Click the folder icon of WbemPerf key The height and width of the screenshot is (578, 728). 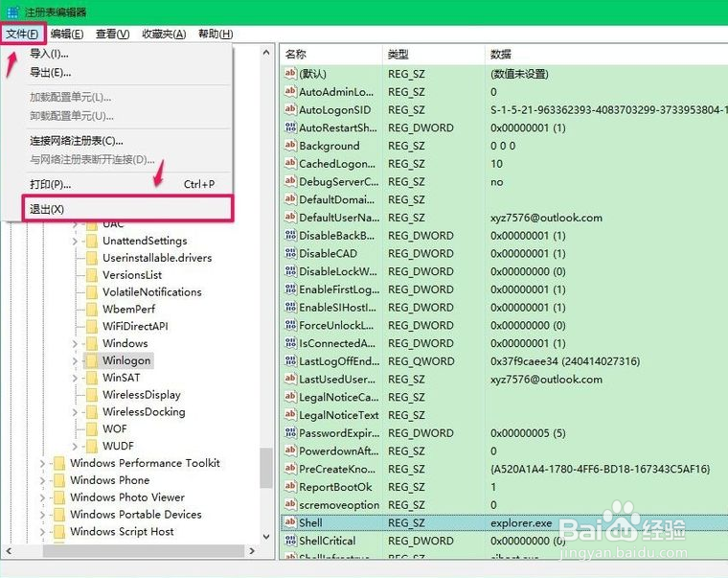[x=92, y=309]
